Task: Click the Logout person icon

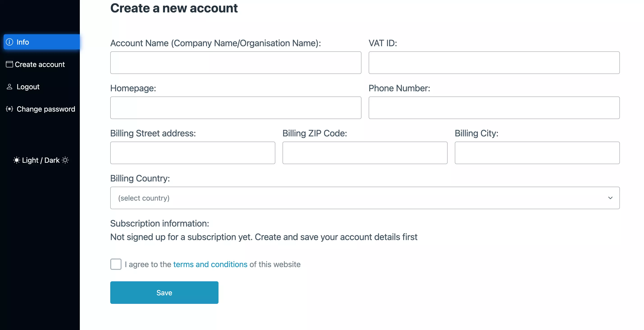Action: point(9,87)
